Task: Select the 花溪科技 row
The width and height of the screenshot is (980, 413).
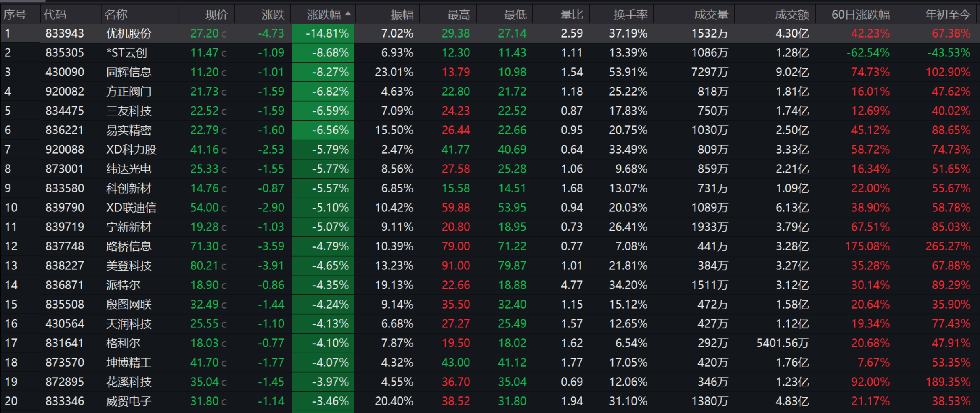Action: click(x=490, y=382)
